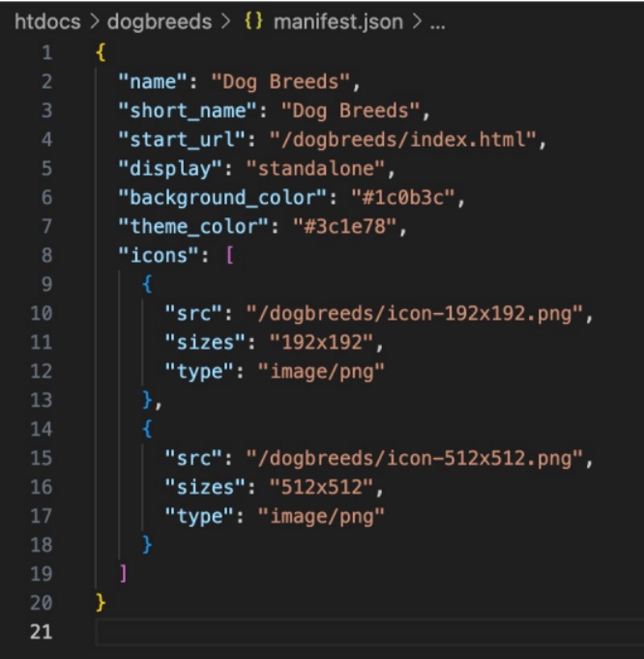Viewport: 644px width, 659px height.
Task: Click line number 1 in the gutter
Action: tap(47, 53)
